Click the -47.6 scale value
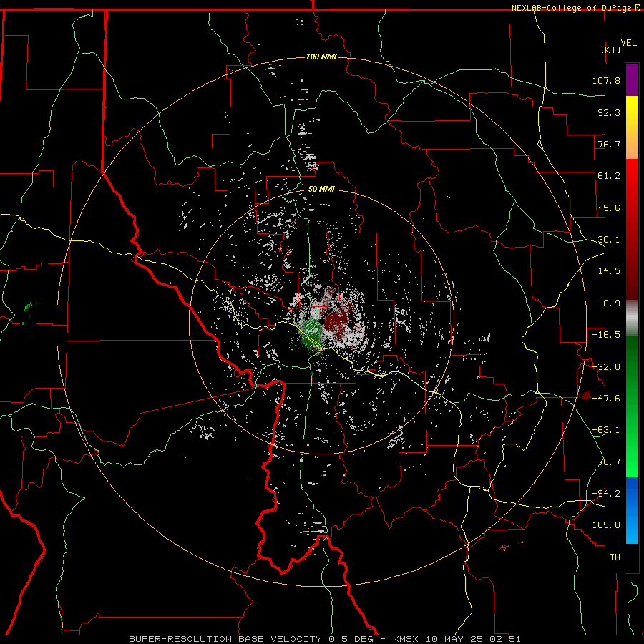 pos(606,399)
